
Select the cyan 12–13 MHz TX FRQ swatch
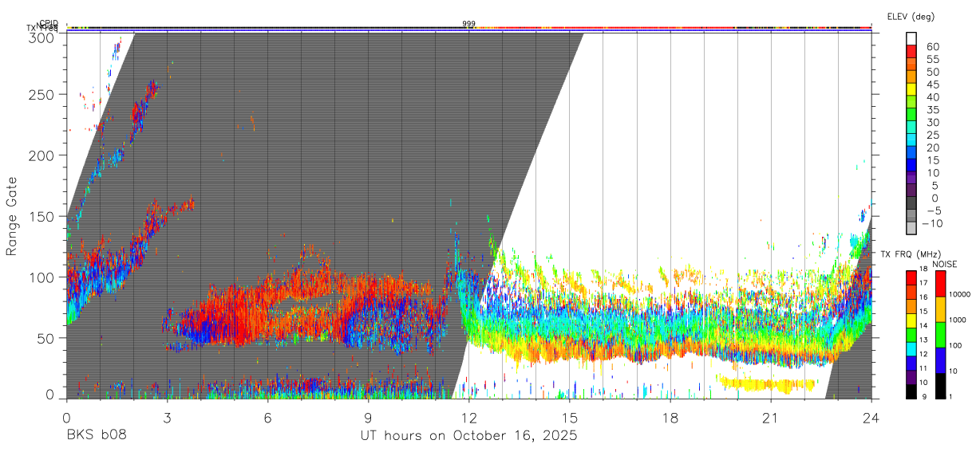(x=911, y=348)
